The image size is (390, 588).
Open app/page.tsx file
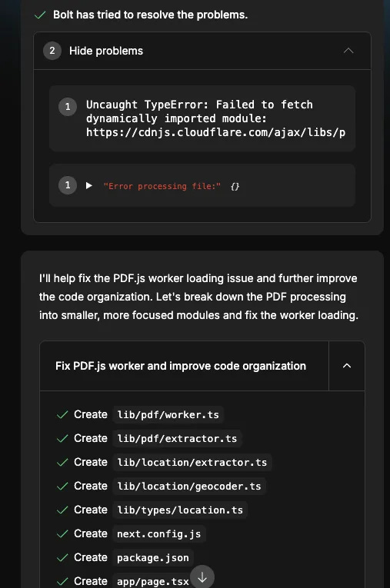pyautogui.click(x=153, y=581)
